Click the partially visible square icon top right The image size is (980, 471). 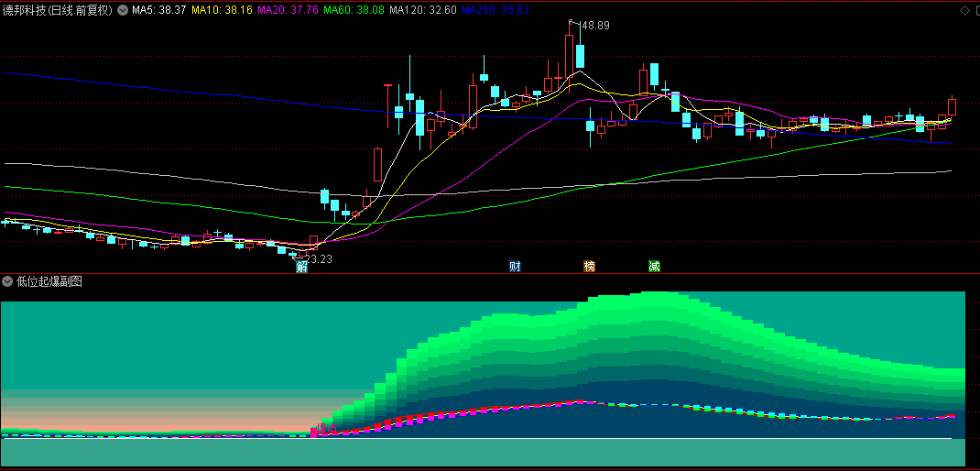click(976, 11)
